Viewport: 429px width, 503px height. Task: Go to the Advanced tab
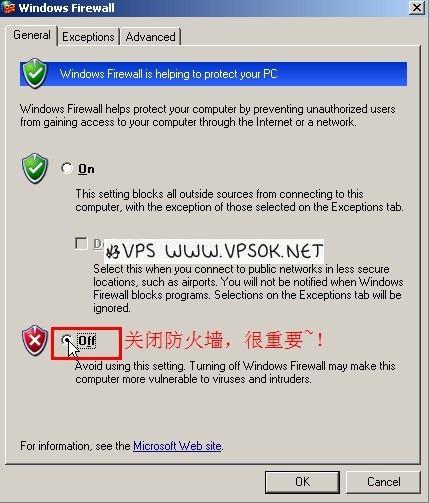150,37
